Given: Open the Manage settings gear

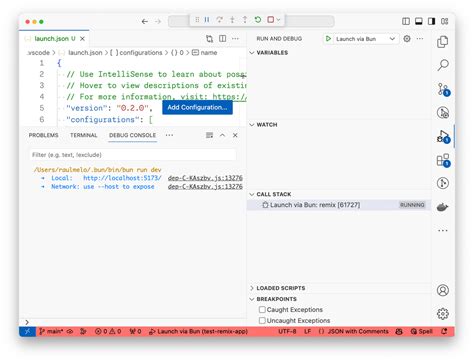Looking at the screenshot, I should (443, 314).
